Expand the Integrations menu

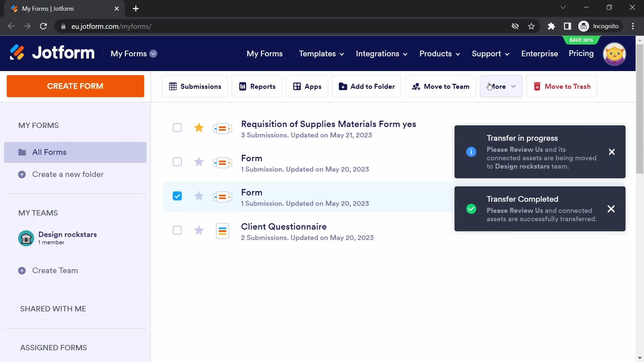pos(382,54)
